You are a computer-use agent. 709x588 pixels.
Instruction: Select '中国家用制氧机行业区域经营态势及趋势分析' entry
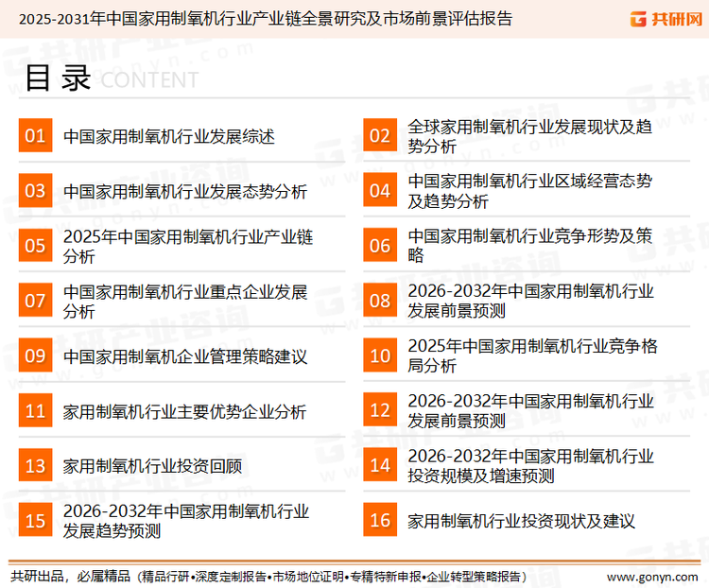coord(529,191)
